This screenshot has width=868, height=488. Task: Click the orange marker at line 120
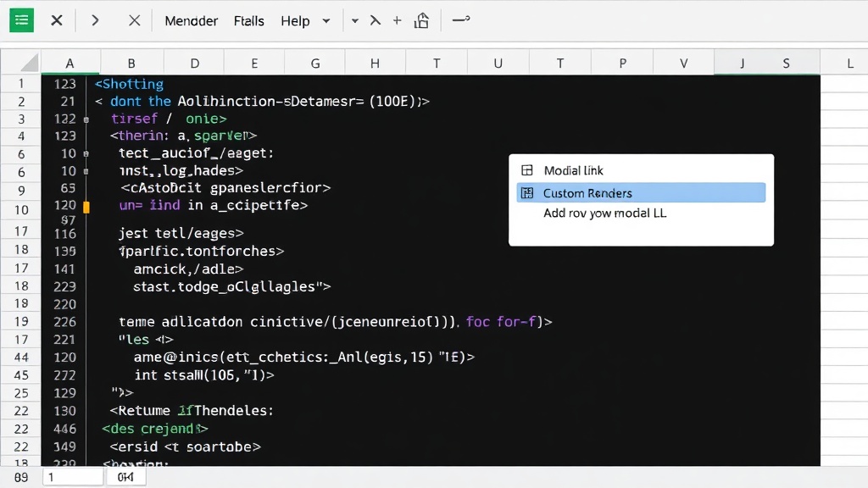(x=86, y=207)
